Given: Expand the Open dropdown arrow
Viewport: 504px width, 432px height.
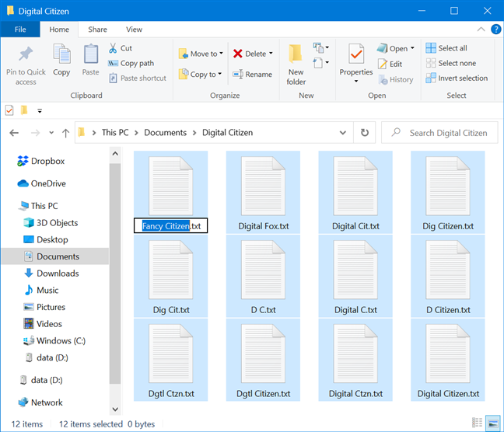Looking at the screenshot, I should pyautogui.click(x=412, y=48).
